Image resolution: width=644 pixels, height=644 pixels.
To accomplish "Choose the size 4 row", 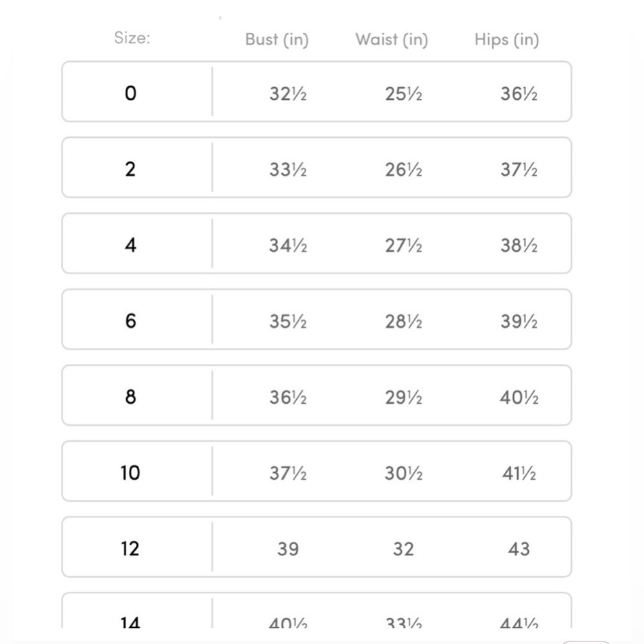I will click(317, 243).
